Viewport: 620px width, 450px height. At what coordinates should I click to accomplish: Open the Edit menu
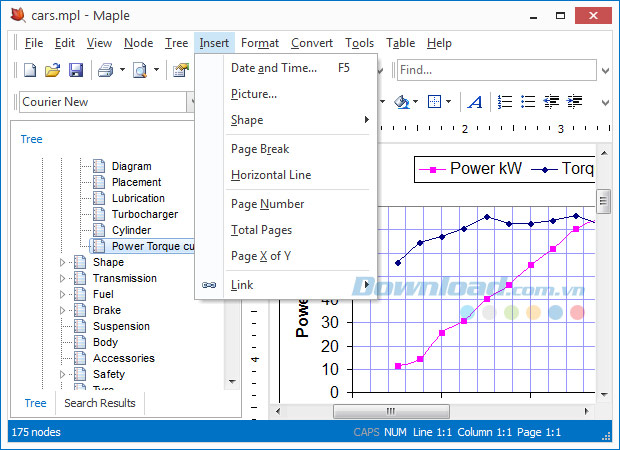tap(65, 43)
